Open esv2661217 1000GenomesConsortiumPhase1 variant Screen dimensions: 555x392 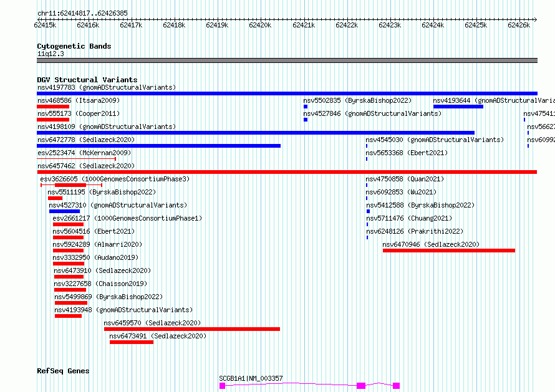[x=127, y=218]
